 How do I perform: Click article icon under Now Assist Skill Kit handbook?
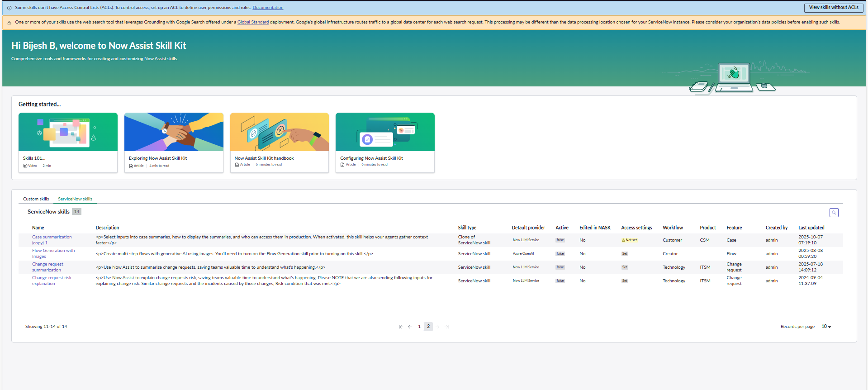click(237, 165)
